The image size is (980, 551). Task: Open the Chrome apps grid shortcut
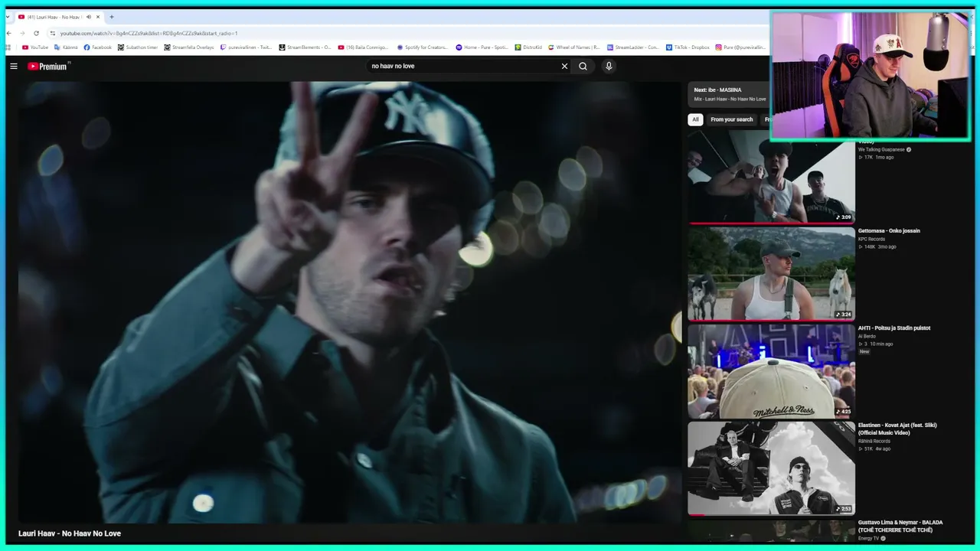(9, 47)
